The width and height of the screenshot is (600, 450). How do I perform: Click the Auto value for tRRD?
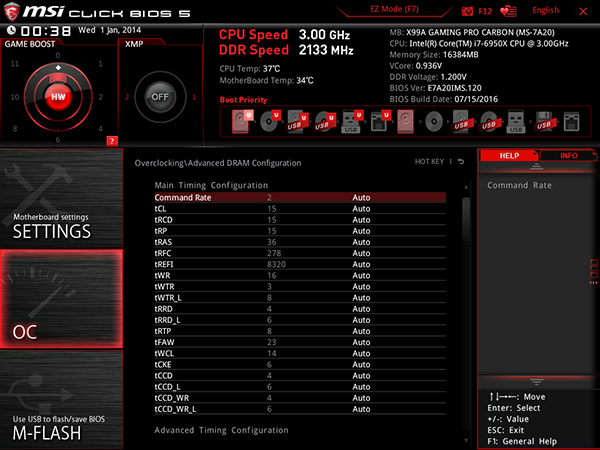click(361, 308)
